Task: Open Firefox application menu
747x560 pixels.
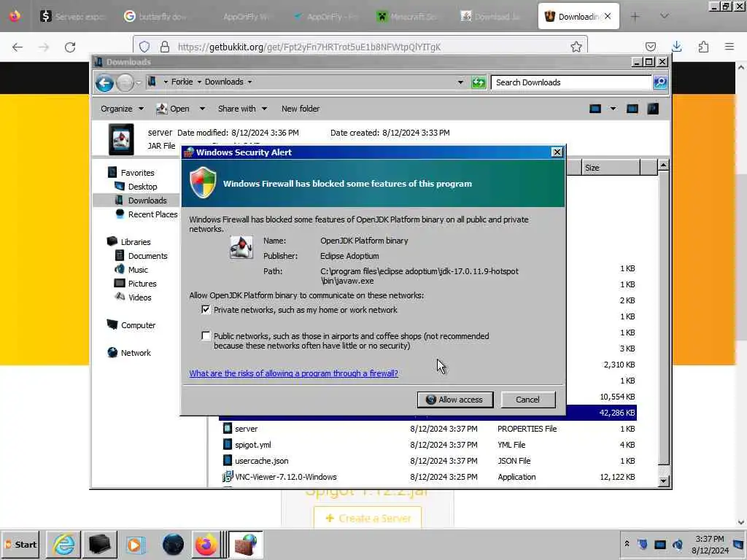Action: (729, 47)
